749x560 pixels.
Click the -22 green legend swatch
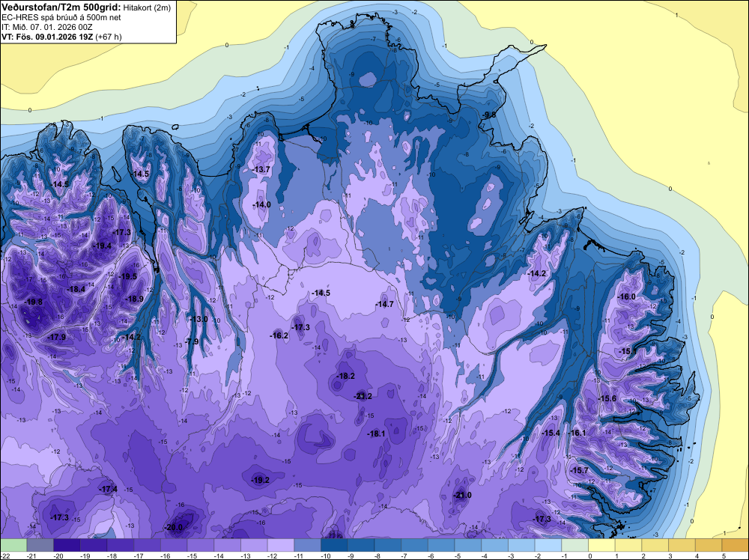click(13, 545)
